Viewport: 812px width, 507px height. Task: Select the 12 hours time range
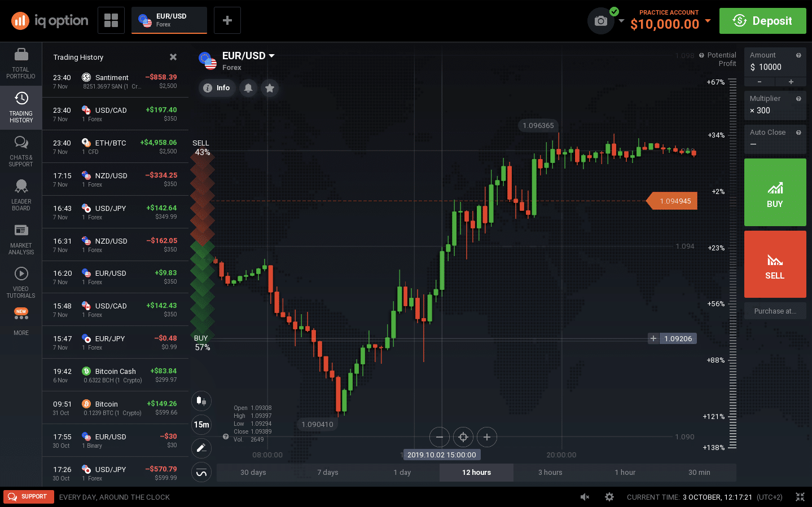click(476, 473)
